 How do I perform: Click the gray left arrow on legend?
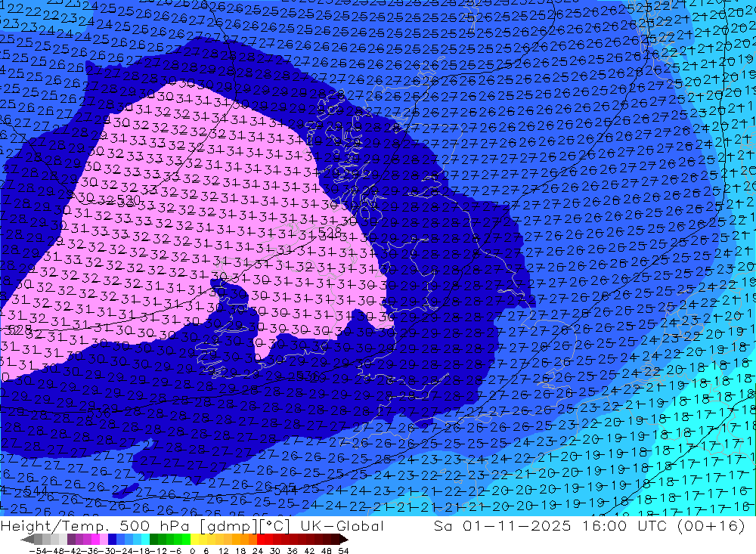pyautogui.click(x=27, y=540)
